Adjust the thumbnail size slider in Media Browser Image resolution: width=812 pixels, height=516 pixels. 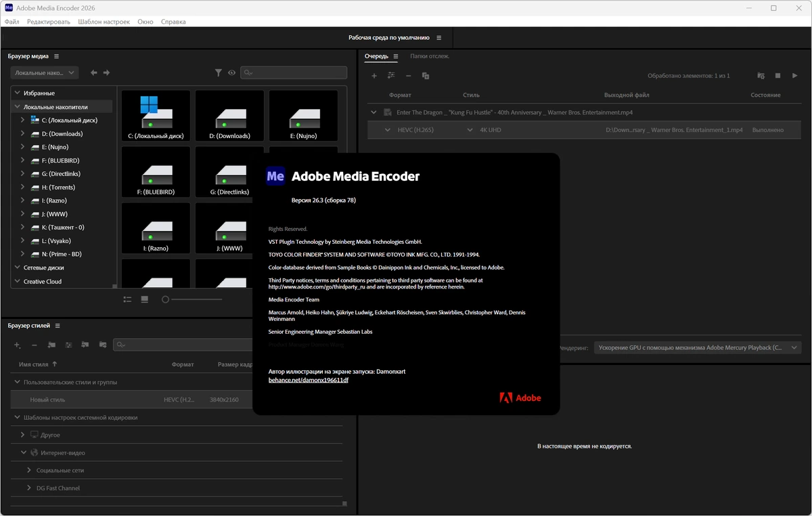(192, 299)
